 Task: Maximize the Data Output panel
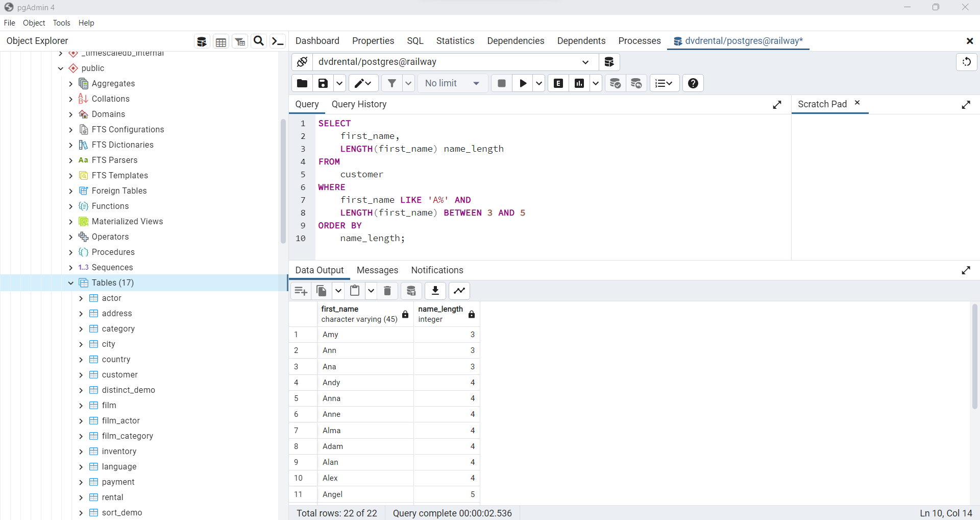point(966,270)
